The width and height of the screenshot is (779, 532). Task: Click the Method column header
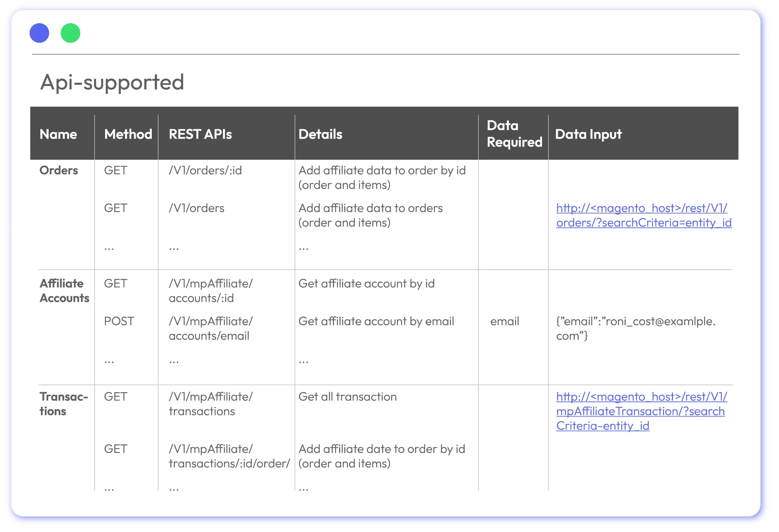pyautogui.click(x=128, y=134)
